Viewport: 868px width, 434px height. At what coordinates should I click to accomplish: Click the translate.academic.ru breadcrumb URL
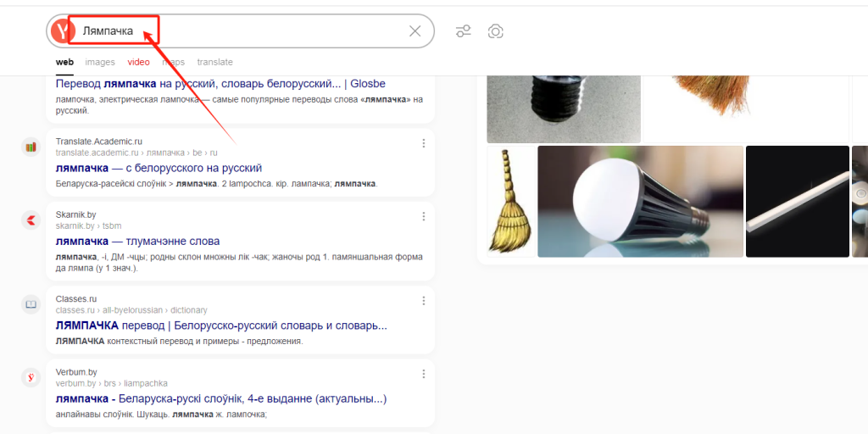[136, 153]
